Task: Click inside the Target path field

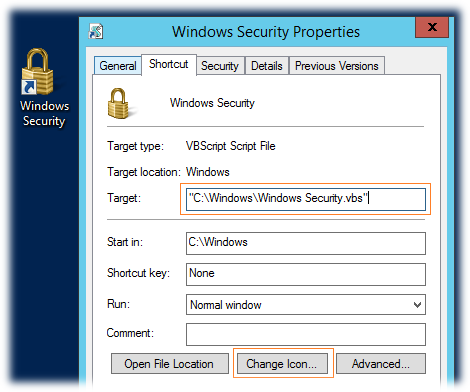Action: [x=306, y=199]
